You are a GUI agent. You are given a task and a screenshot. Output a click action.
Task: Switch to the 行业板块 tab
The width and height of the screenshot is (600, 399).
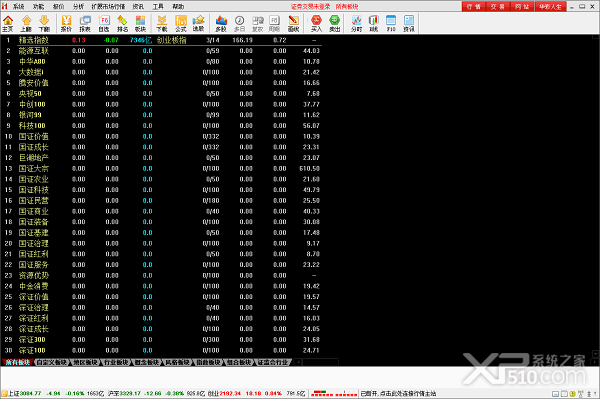[x=116, y=362]
